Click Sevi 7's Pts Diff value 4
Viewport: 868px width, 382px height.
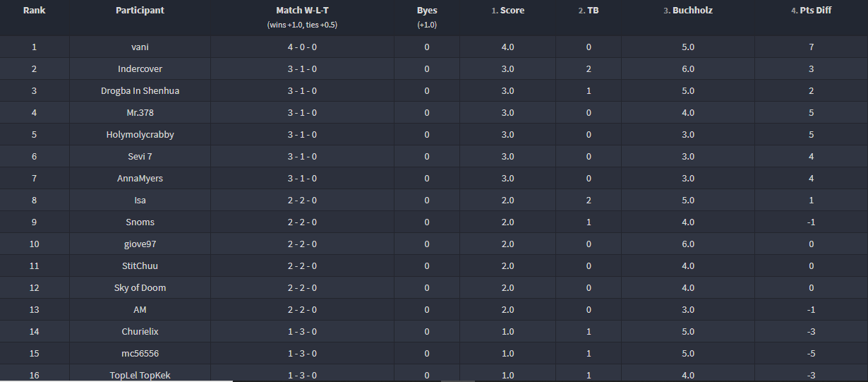[812, 157]
